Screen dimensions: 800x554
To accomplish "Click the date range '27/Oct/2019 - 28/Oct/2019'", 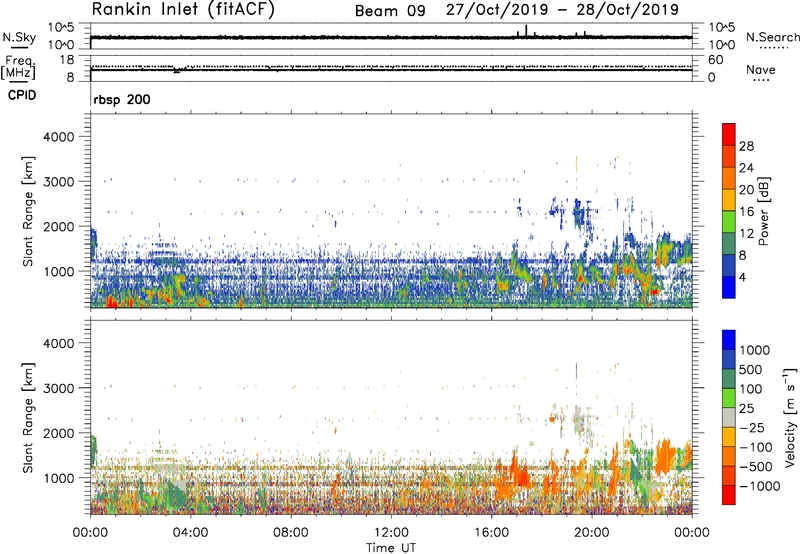I will pyautogui.click(x=562, y=10).
